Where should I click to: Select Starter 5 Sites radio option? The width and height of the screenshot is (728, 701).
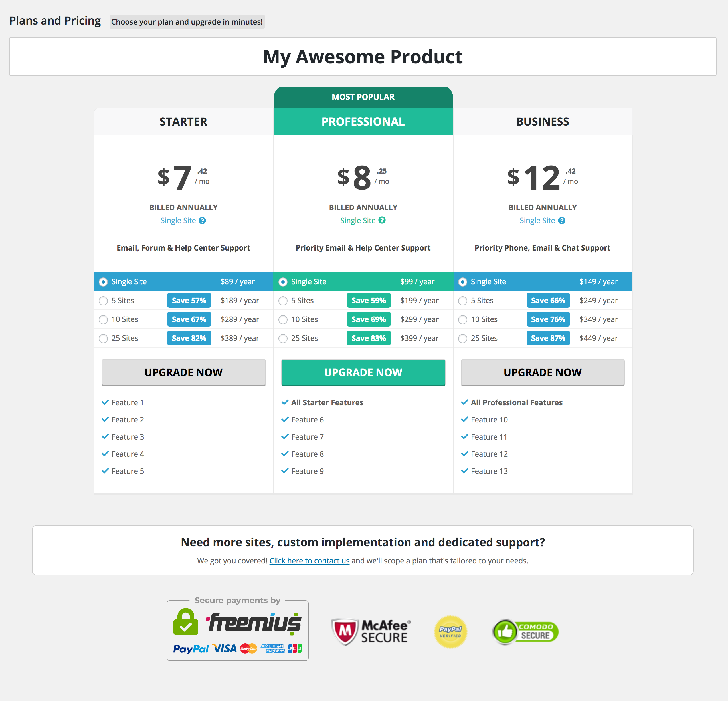coord(103,301)
